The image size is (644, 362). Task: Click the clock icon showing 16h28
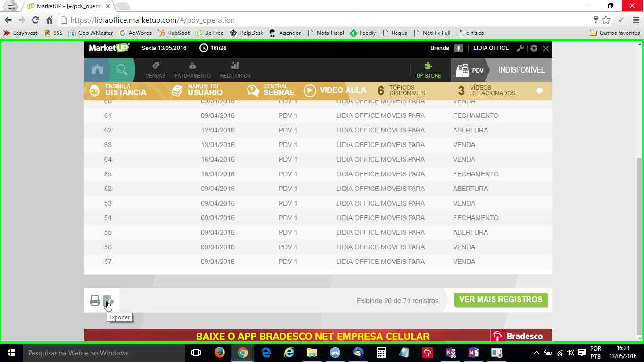[204, 48]
